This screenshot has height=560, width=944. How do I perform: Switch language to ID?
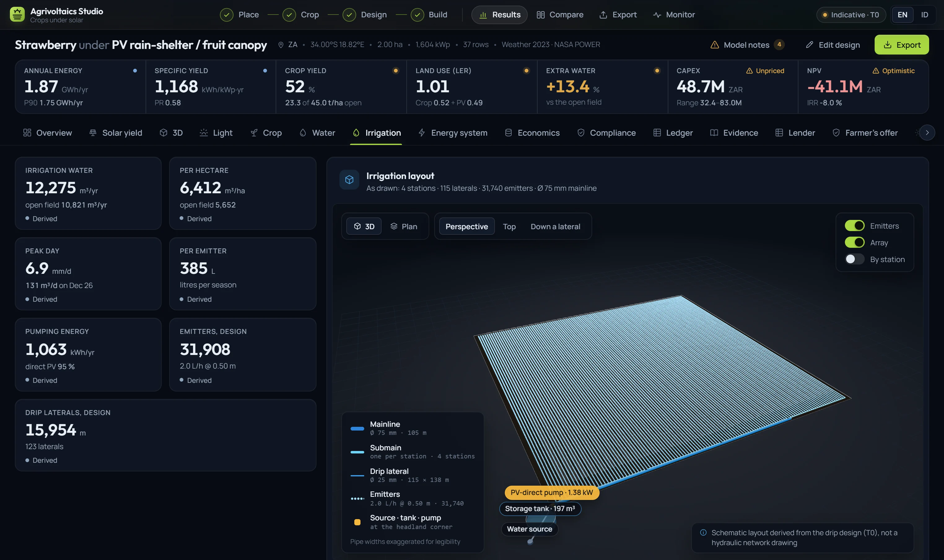click(x=924, y=15)
